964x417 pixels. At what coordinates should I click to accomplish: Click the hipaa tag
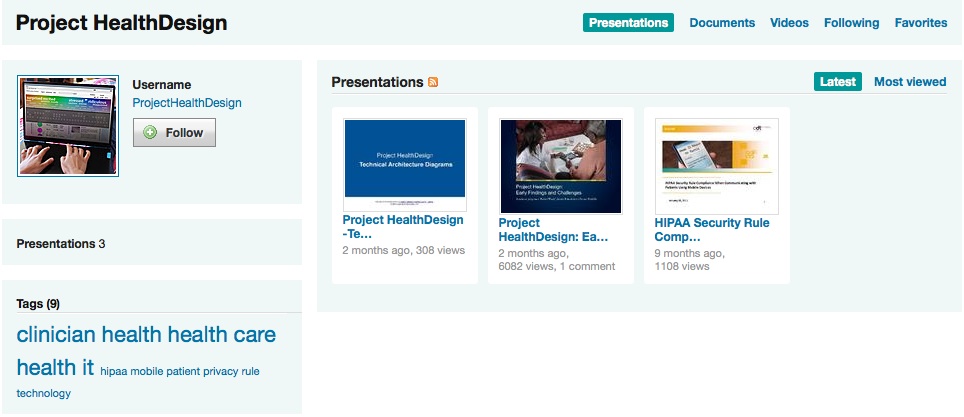[x=113, y=371]
